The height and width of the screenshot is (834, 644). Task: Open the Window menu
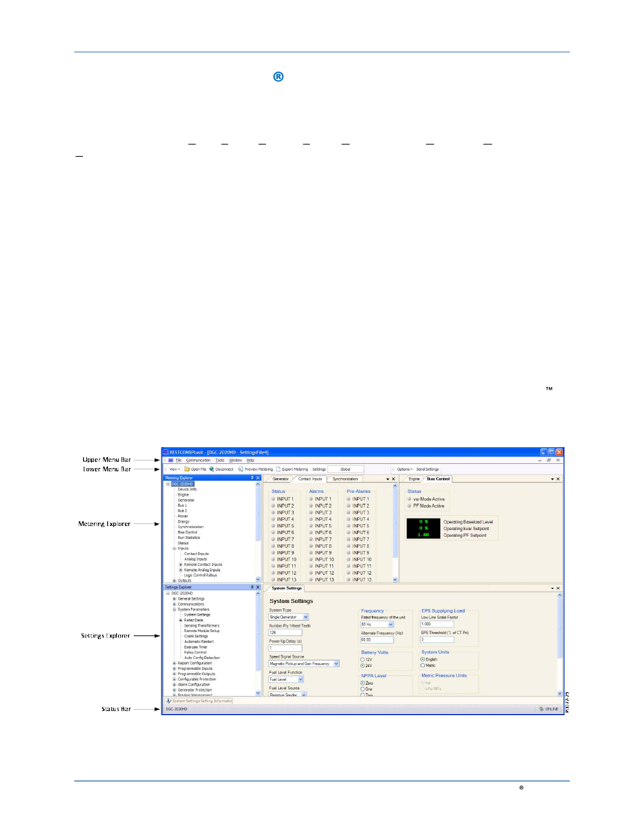pos(236,460)
